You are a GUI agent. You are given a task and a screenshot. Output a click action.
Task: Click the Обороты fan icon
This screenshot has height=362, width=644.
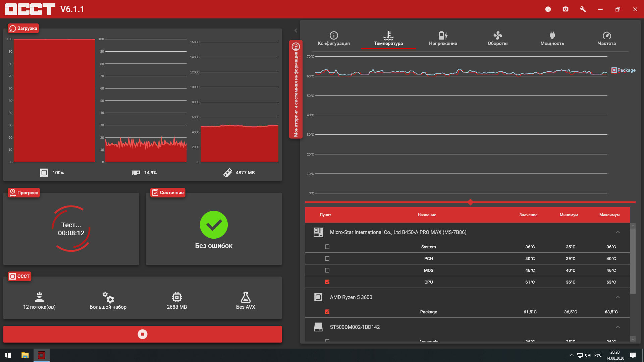(x=497, y=35)
